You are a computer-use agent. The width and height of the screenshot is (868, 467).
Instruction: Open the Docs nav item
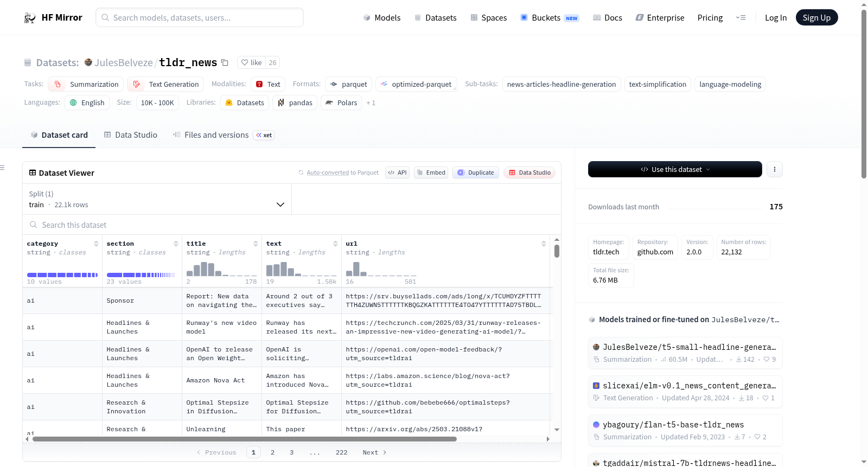[607, 18]
